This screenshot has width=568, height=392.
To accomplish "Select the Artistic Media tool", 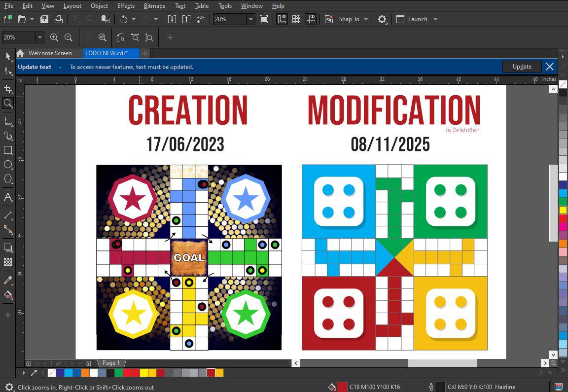I will (8, 136).
